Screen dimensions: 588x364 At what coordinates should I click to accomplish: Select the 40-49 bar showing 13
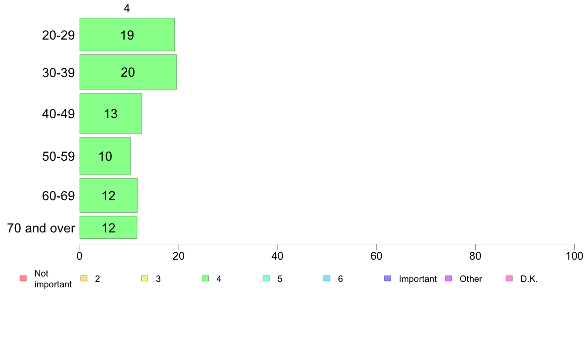click(111, 113)
